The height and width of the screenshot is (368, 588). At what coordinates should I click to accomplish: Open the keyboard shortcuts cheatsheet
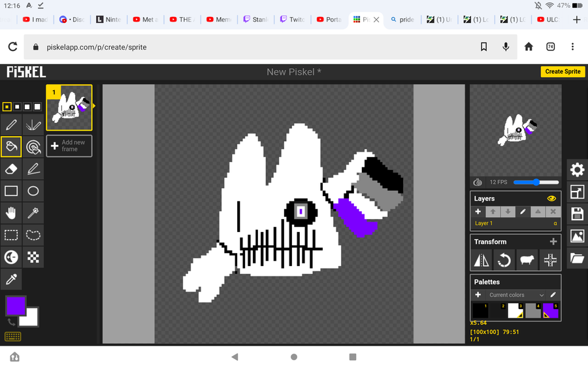(13, 337)
